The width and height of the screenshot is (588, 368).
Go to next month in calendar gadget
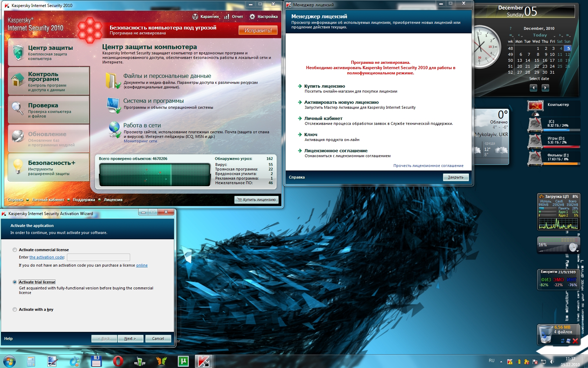pyautogui.click(x=545, y=88)
